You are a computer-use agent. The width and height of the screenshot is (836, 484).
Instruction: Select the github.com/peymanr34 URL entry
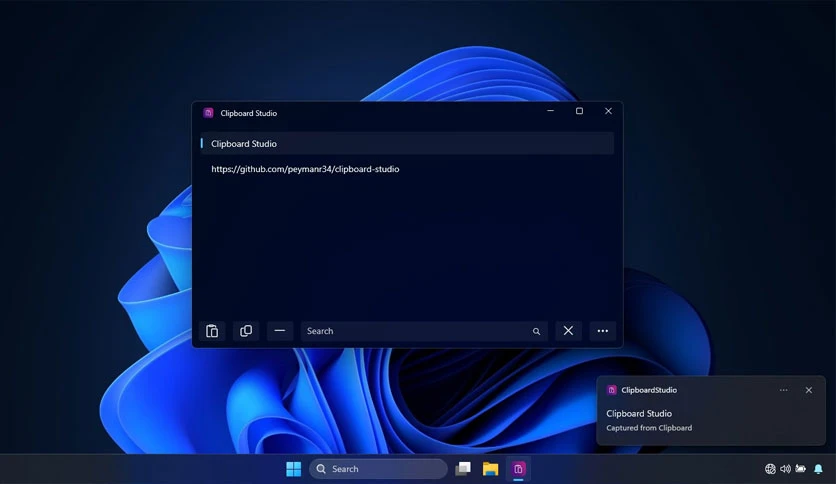(x=407, y=169)
